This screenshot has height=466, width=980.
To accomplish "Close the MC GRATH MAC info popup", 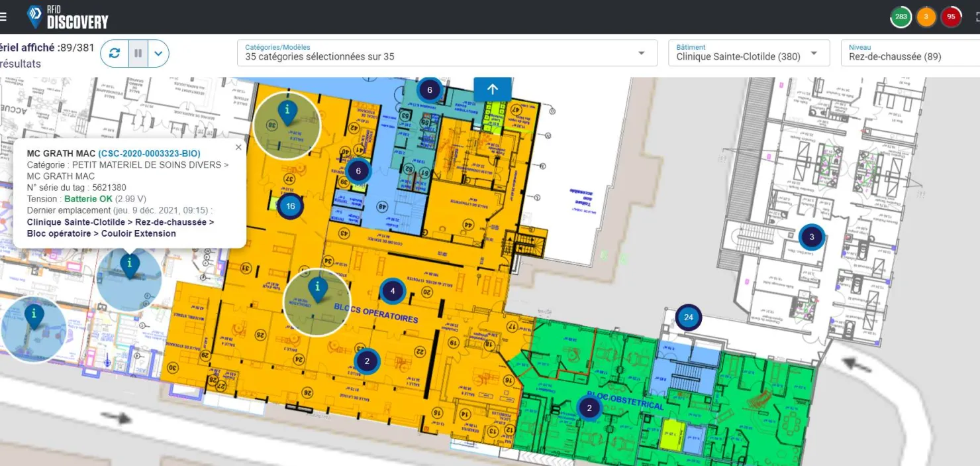I will pyautogui.click(x=238, y=148).
